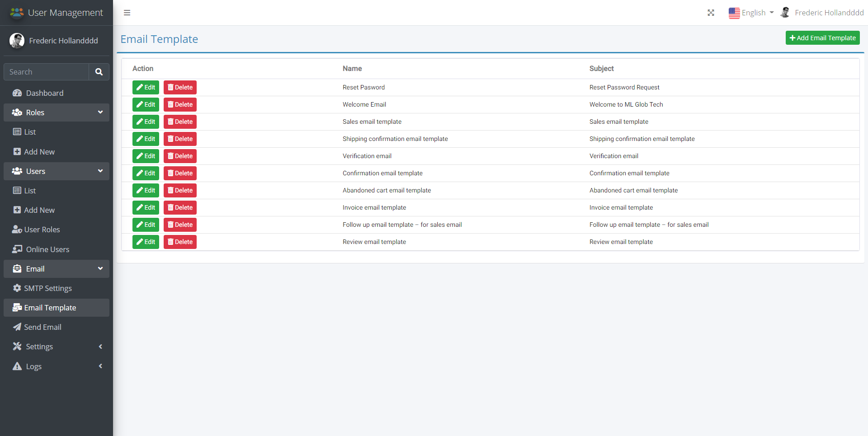Click the hamburger menu toggle icon
Viewport: 868px width, 436px height.
click(x=127, y=13)
